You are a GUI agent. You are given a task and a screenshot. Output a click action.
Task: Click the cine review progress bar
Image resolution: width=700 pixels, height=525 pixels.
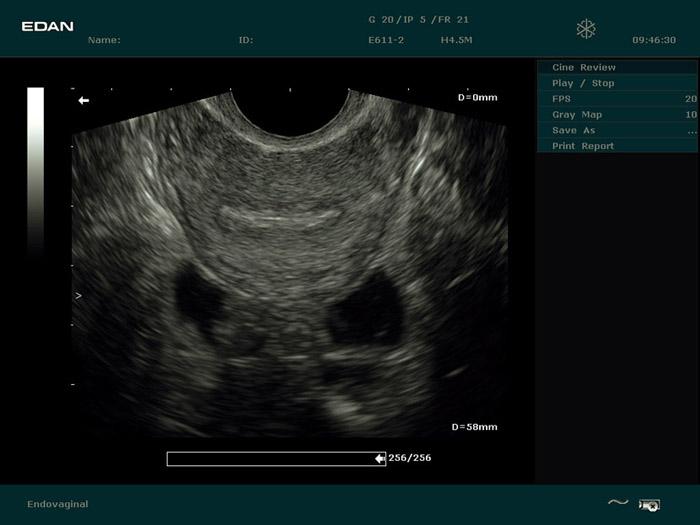(x=270, y=458)
